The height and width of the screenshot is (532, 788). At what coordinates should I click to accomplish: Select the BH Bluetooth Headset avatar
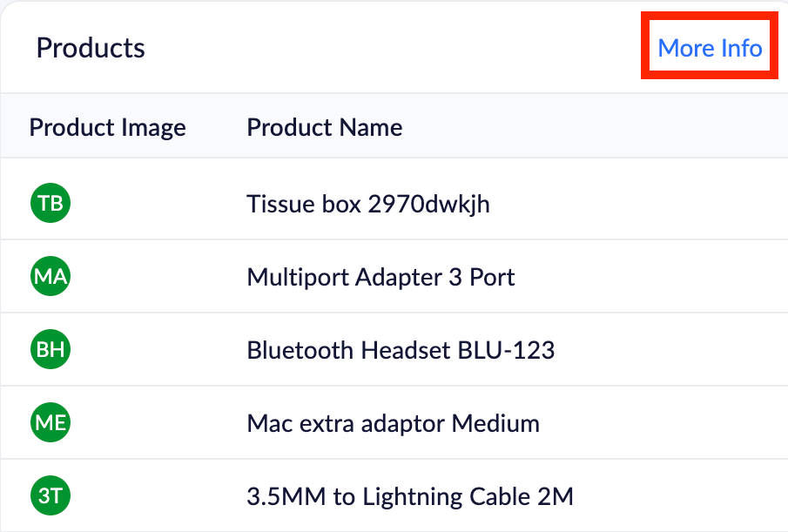(51, 349)
